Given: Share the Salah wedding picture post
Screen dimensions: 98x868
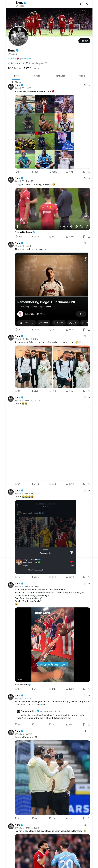Looking at the screenshot, I should pos(89,391).
